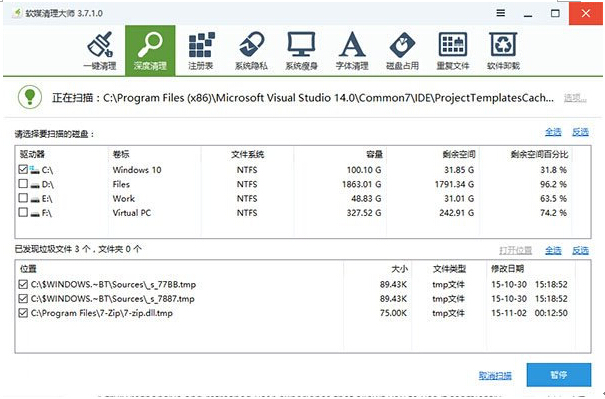Viewport: 605px width, 399px height.
Task: Open the hamburger menu in title bar
Action: 500,13
